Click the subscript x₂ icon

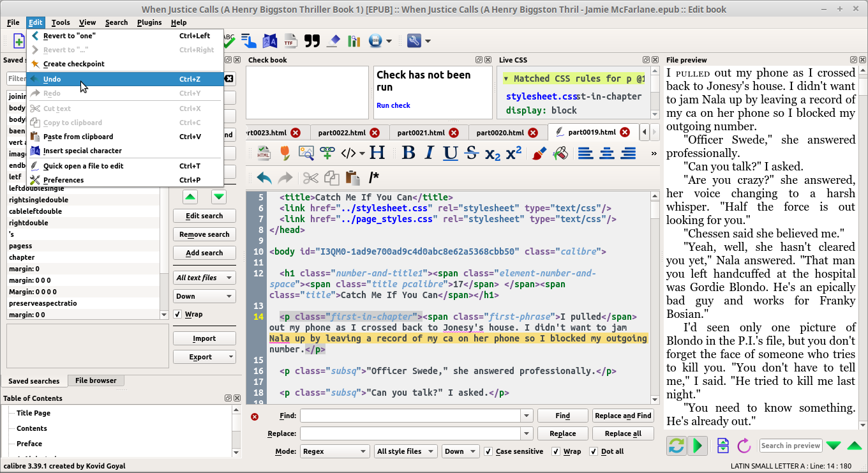[492, 153]
